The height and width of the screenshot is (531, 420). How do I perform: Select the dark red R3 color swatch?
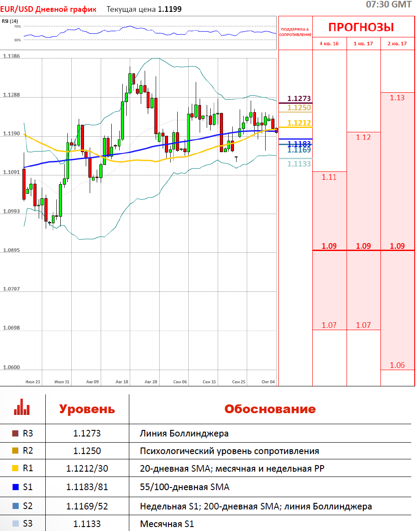(15, 434)
